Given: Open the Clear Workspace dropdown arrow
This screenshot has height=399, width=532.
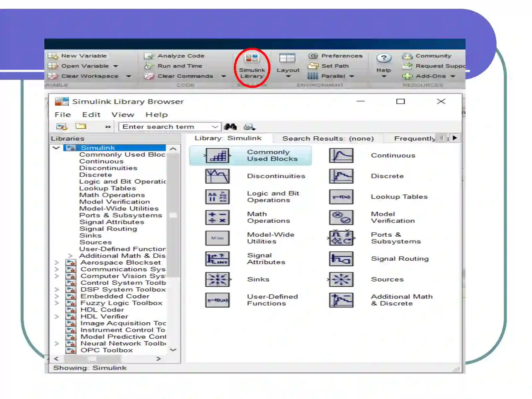Looking at the screenshot, I should tap(128, 76).
